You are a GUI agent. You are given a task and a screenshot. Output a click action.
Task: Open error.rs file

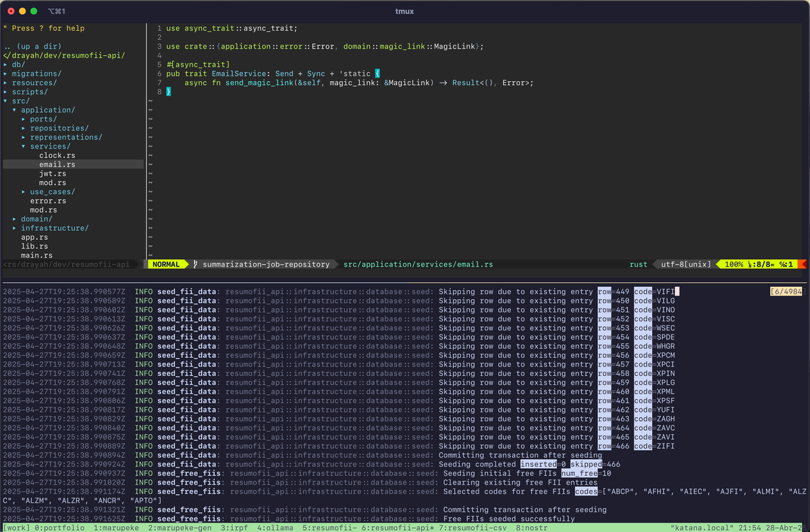click(48, 201)
